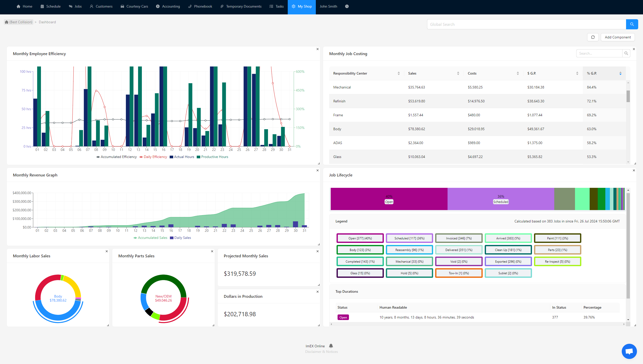Toggle the Accumulated Efficiency legend entry
This screenshot has width=643, height=364.
117,157
